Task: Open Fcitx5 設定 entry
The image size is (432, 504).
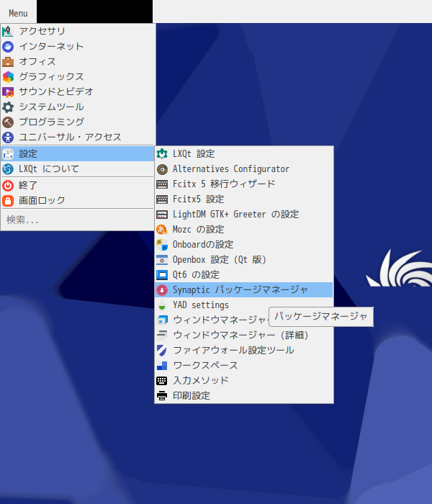Action: tap(244, 199)
